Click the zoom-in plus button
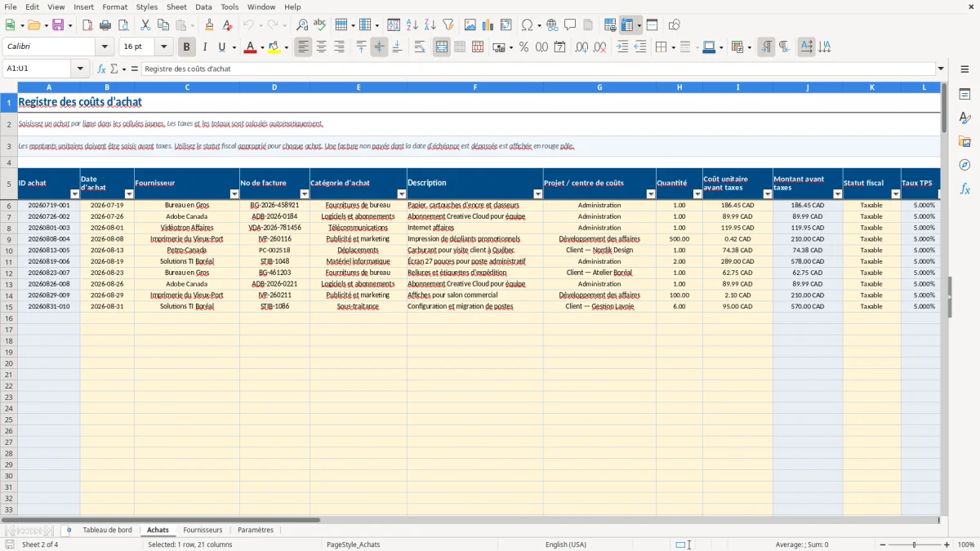The width and height of the screenshot is (980, 551). pyautogui.click(x=947, y=544)
